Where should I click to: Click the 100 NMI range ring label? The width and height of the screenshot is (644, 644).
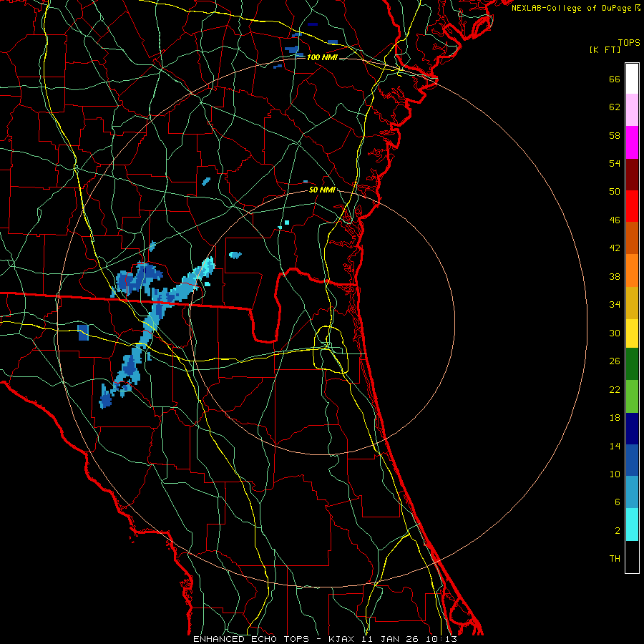pyautogui.click(x=322, y=57)
